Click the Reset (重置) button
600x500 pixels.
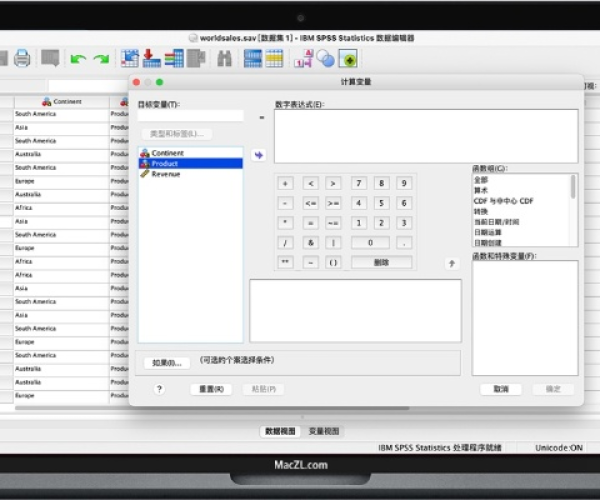pyautogui.click(x=211, y=389)
